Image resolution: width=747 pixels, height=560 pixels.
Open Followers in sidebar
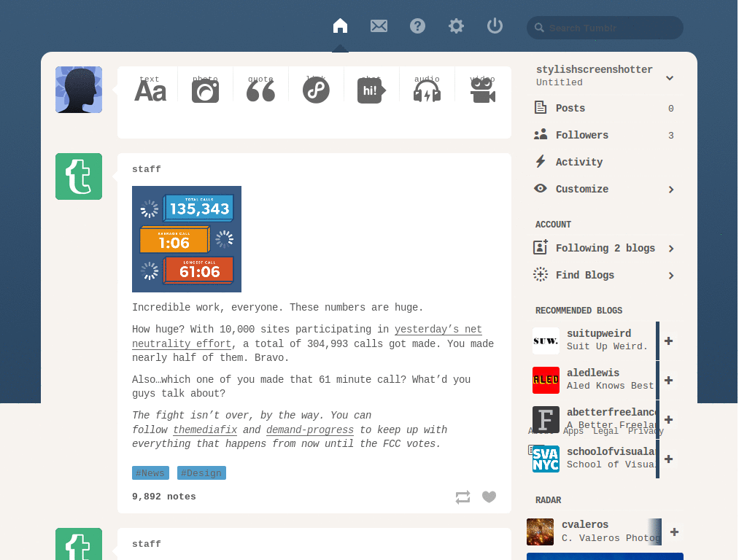click(604, 135)
